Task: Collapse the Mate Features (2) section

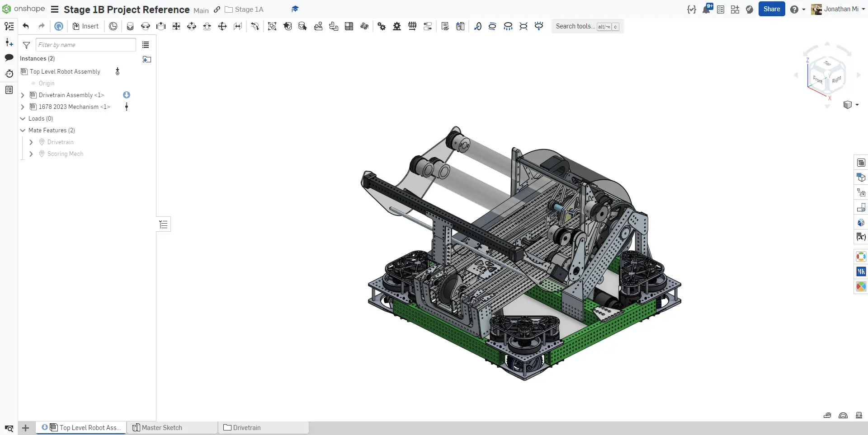Action: pos(23,131)
